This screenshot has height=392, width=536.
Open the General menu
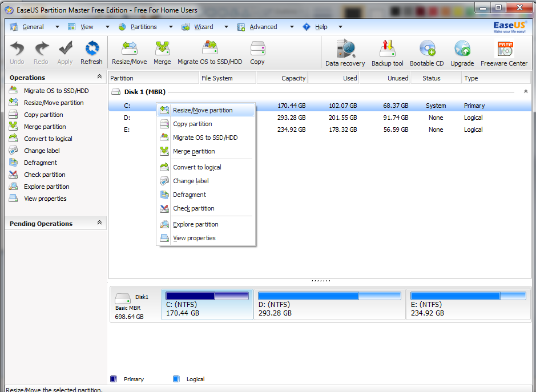(x=33, y=27)
